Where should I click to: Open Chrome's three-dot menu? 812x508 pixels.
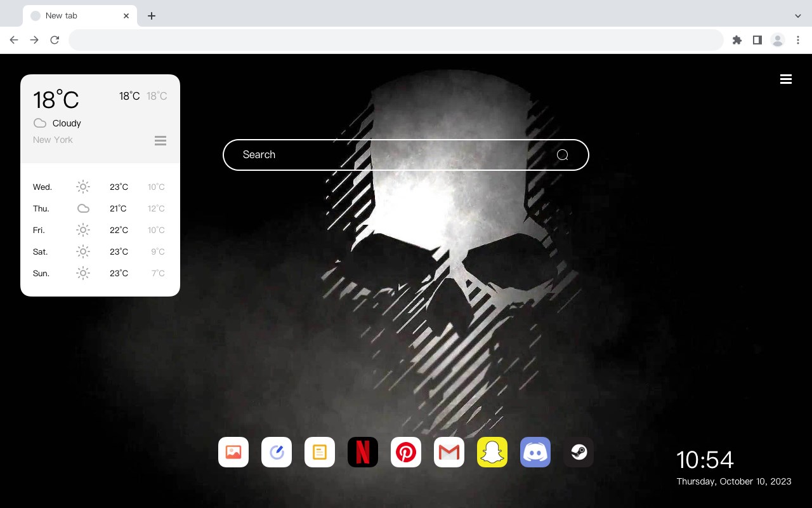[798, 40]
